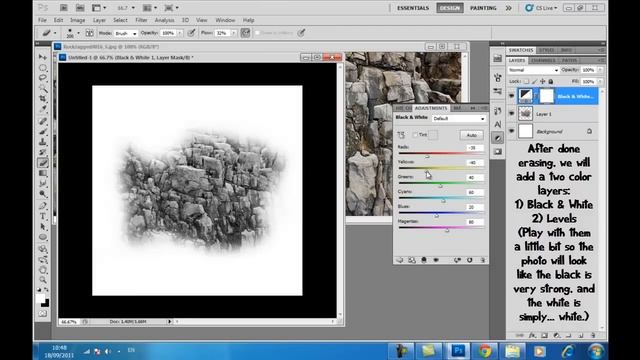Screen dimensions: 640x360
Task: Select the Dodge tool
Action: coord(43,194)
